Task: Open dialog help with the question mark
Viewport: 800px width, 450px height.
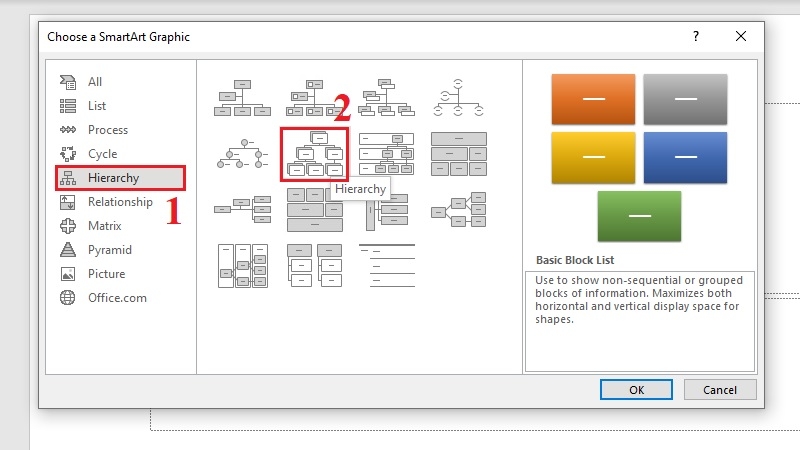Action: 696,36
